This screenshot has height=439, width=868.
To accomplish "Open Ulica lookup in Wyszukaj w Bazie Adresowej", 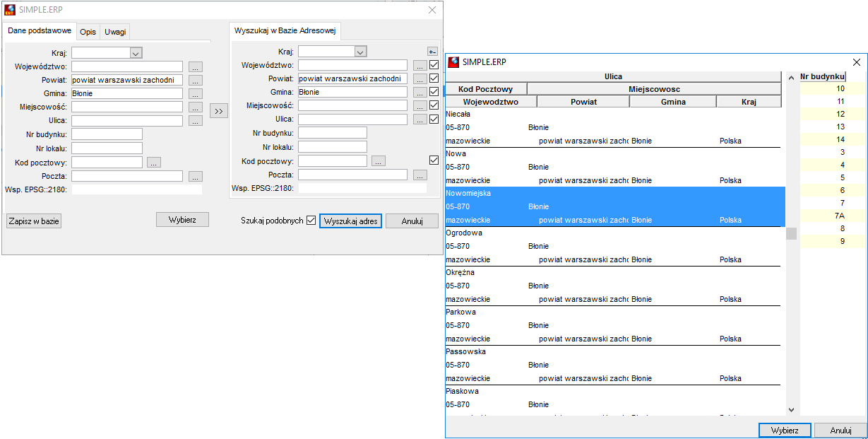I will (x=420, y=120).
